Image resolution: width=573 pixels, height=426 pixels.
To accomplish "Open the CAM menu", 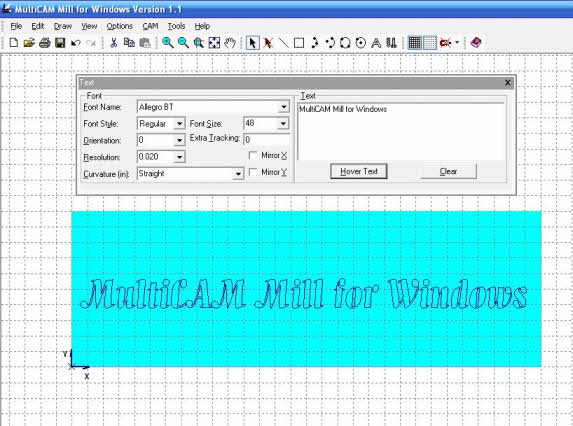I will 150,26.
